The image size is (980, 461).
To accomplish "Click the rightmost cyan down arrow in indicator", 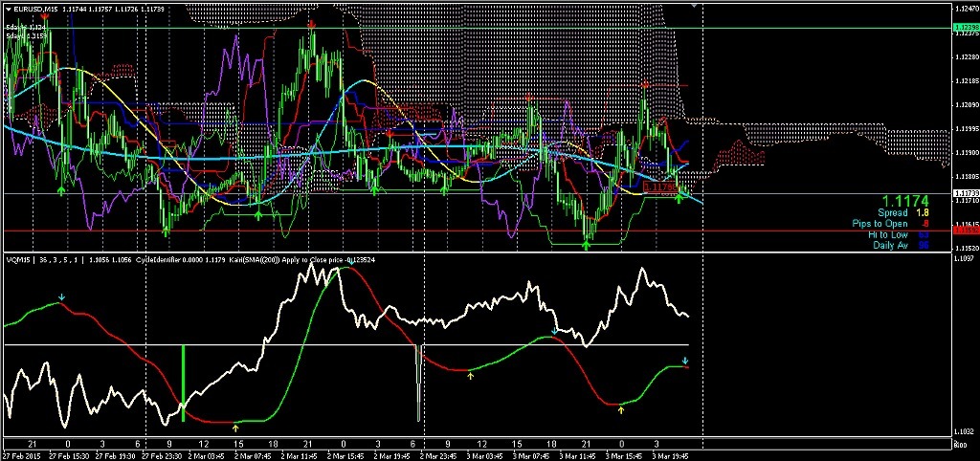I will pos(685,361).
